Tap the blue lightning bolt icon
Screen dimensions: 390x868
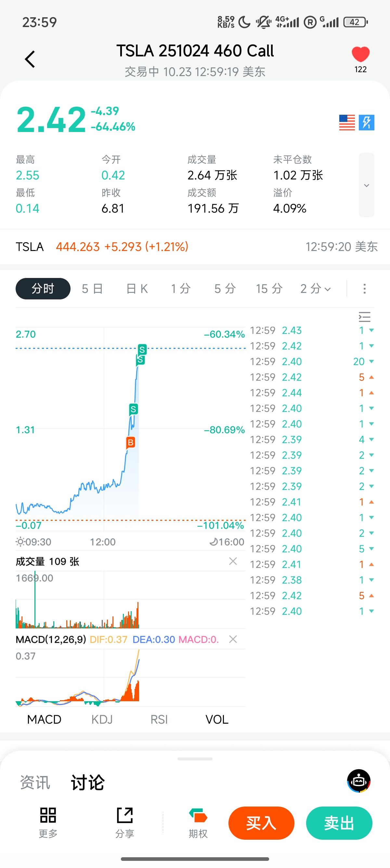366,122
